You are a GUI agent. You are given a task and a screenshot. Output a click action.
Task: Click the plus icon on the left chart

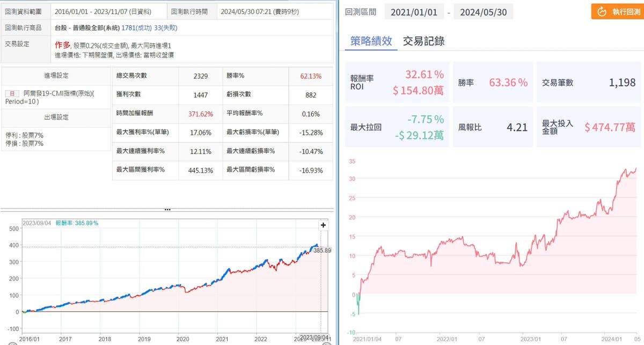click(323, 225)
